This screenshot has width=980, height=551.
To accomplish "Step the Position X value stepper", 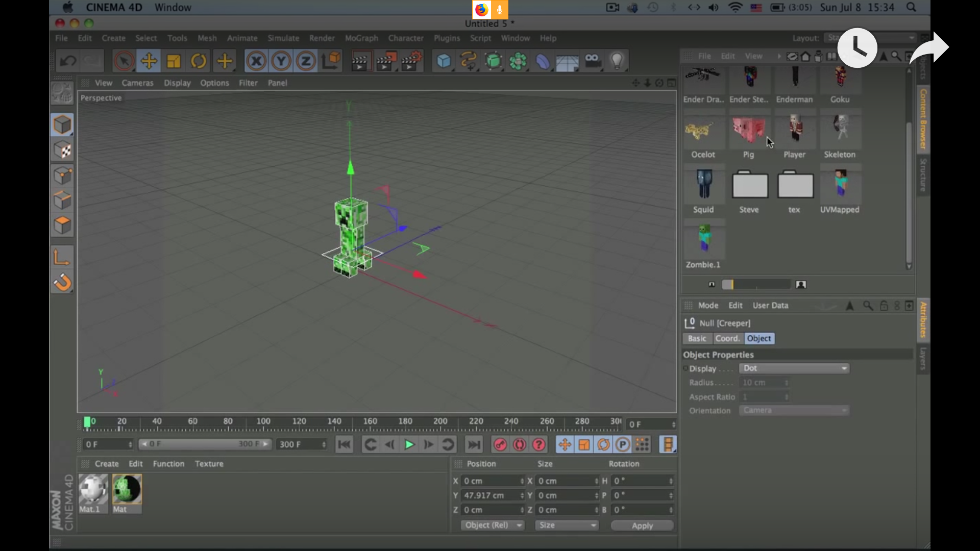I will 522,481.
